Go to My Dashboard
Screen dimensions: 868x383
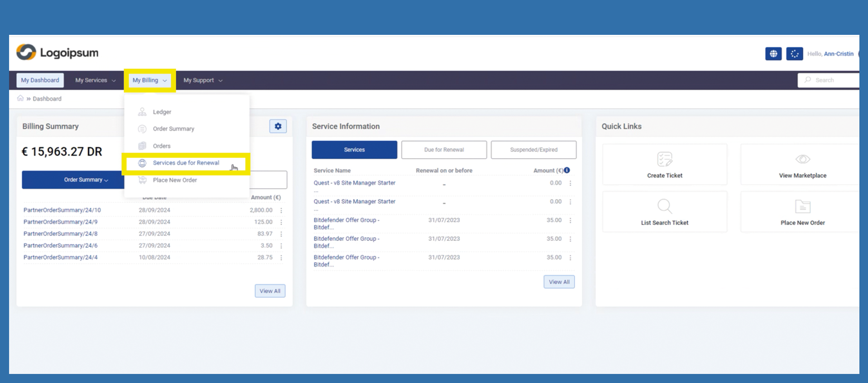point(40,80)
